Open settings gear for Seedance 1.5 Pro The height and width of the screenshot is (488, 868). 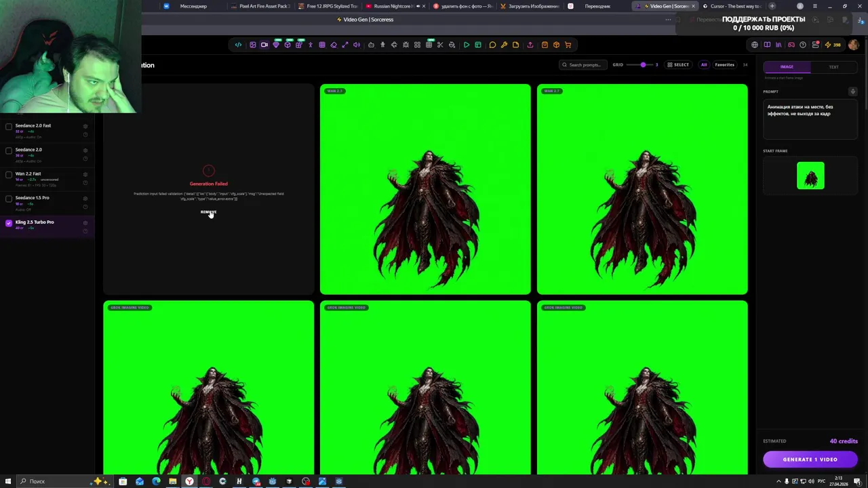tap(85, 199)
